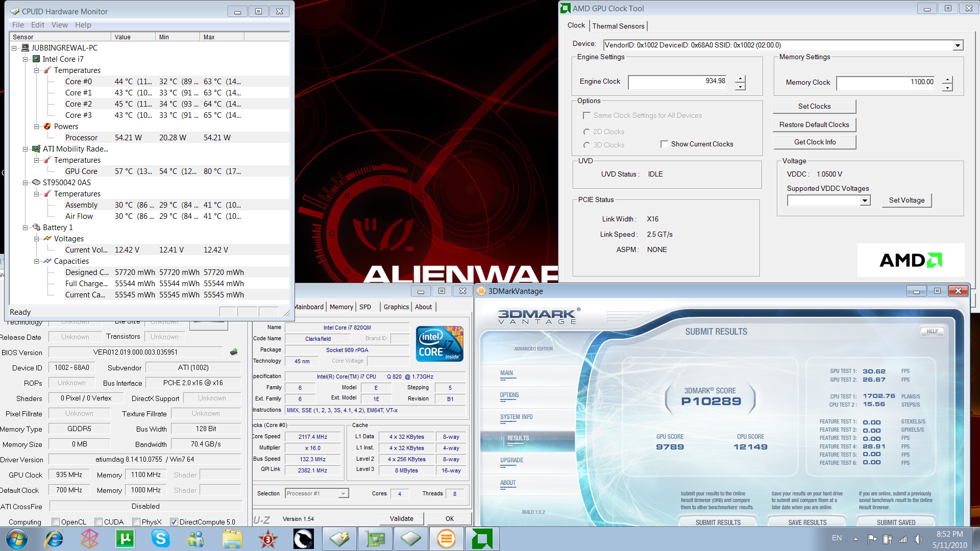Open CPU-Z processor Selection dropdown
The image size is (980, 551).
click(x=344, y=493)
